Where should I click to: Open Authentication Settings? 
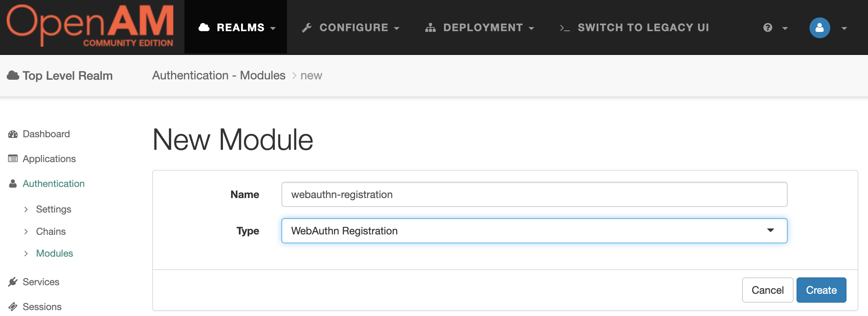(54, 209)
